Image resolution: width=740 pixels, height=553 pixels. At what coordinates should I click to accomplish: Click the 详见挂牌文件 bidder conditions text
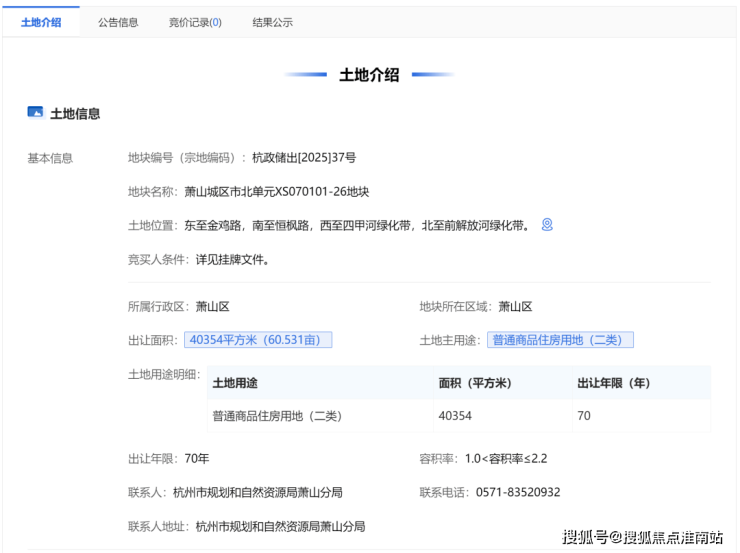pyautogui.click(x=232, y=259)
